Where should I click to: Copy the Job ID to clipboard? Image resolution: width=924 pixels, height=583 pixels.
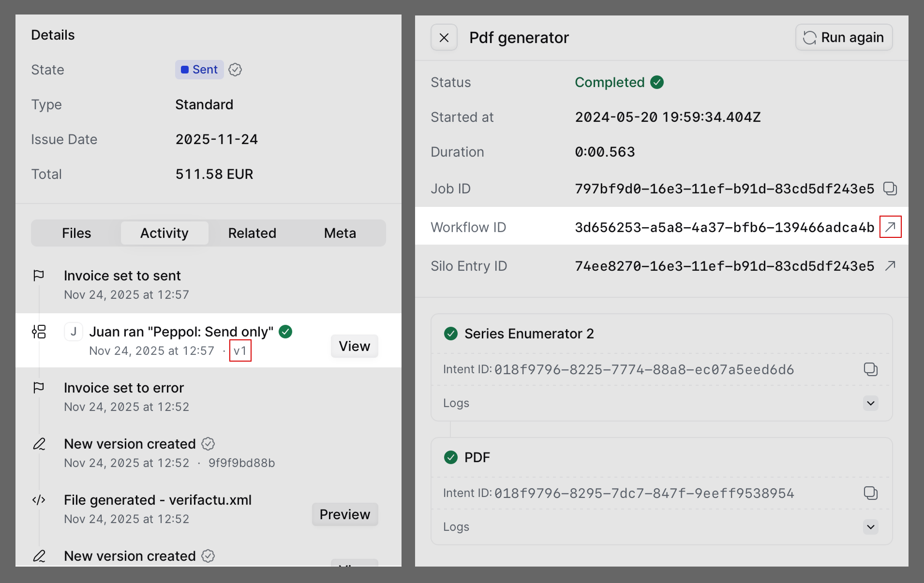click(891, 189)
